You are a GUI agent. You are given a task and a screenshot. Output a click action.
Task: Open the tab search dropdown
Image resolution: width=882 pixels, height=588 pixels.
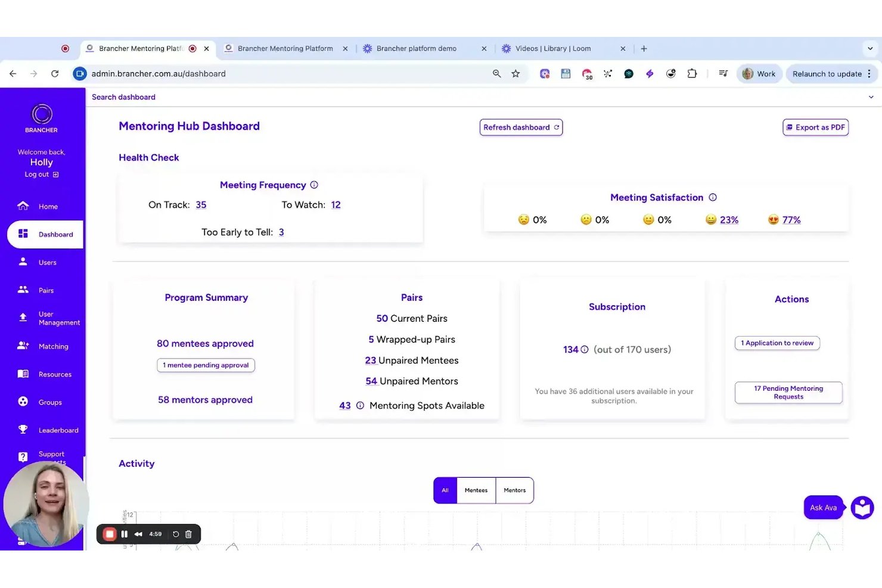870,49
